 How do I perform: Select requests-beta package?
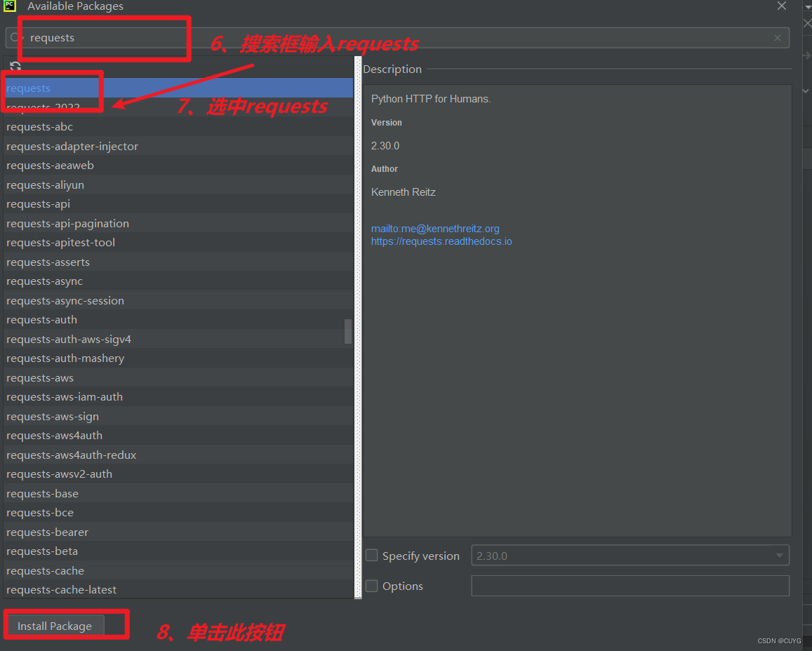[179, 551]
